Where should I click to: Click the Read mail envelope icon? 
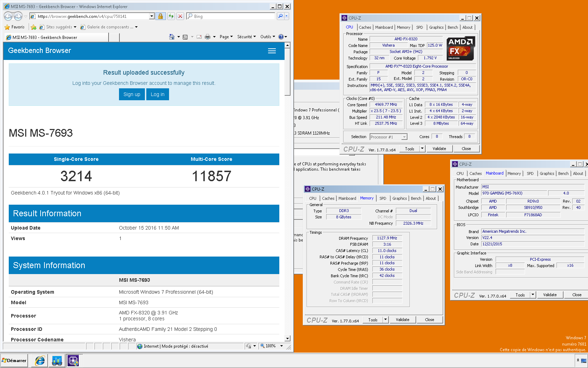(199, 37)
